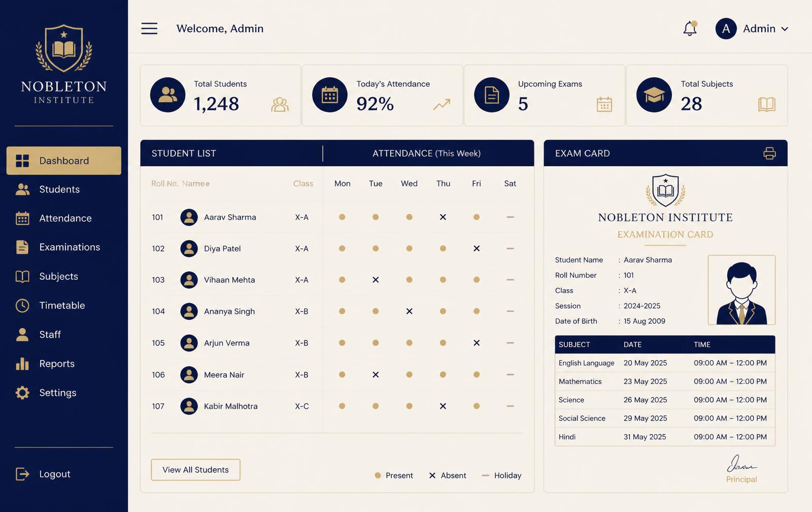Click the Admin avatar circle
The height and width of the screenshot is (512, 812).
point(726,28)
